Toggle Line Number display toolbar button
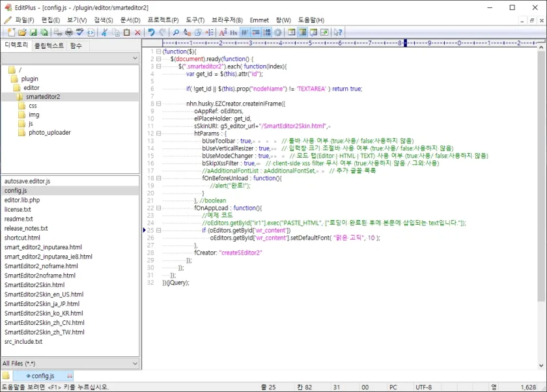Image resolution: width=547 pixels, height=392 pixels. coord(267,33)
